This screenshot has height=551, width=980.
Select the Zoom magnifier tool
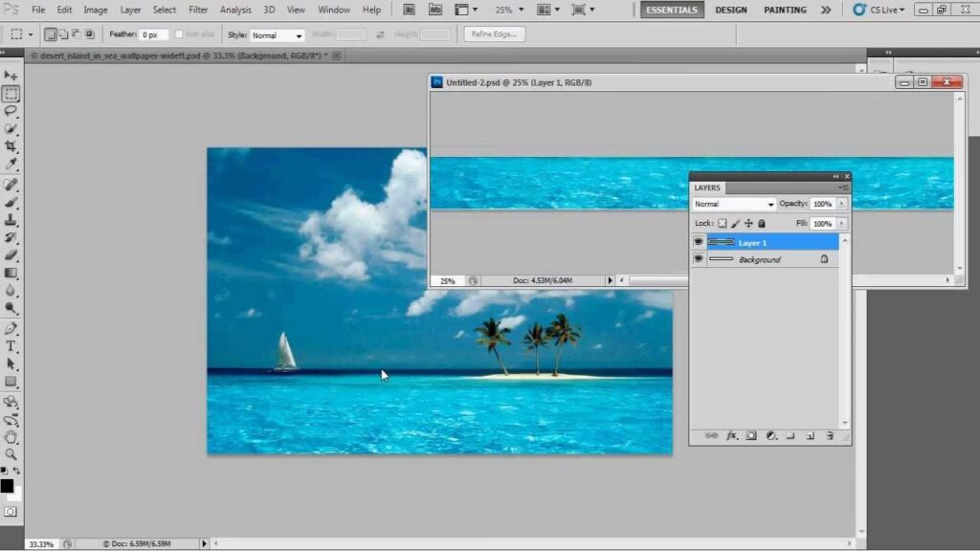(11, 454)
